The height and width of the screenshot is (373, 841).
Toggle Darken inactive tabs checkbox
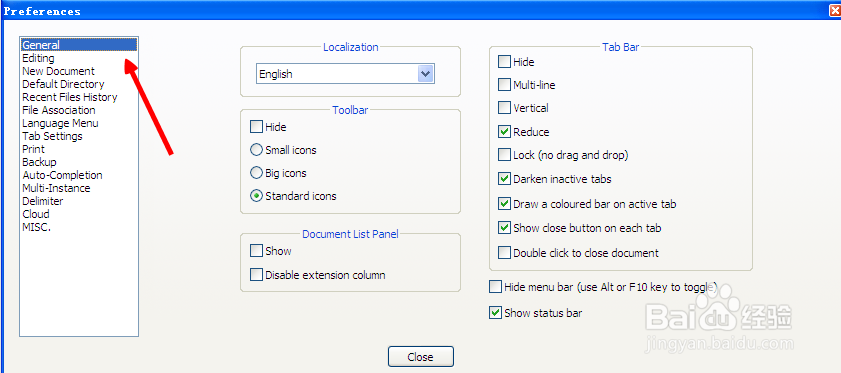coord(504,179)
